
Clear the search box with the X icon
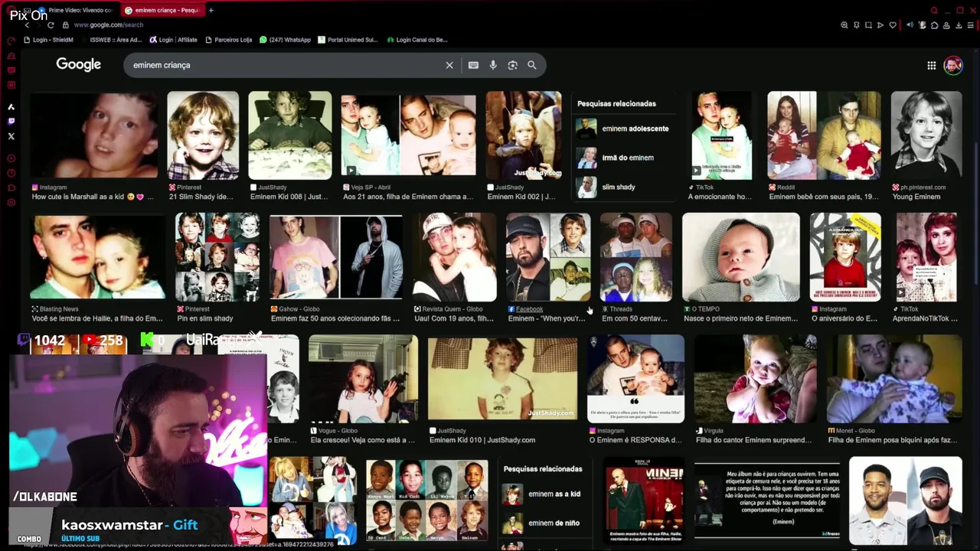tap(449, 65)
